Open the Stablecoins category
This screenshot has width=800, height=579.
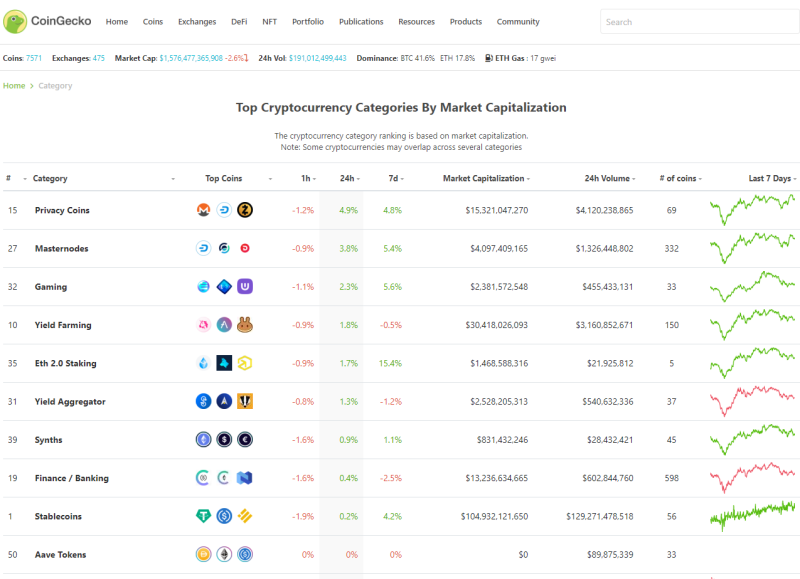click(x=58, y=516)
